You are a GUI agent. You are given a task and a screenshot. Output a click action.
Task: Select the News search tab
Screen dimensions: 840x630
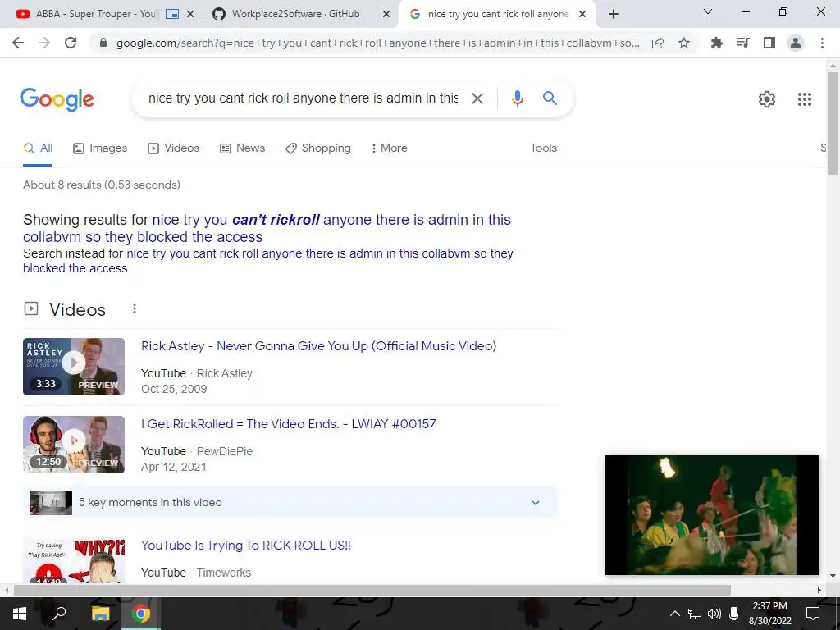point(243,148)
